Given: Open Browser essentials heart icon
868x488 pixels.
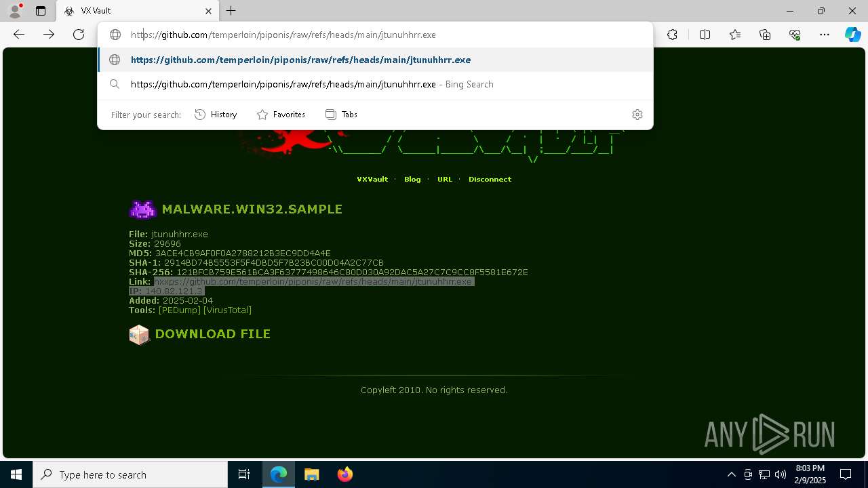Looking at the screenshot, I should pos(795,35).
